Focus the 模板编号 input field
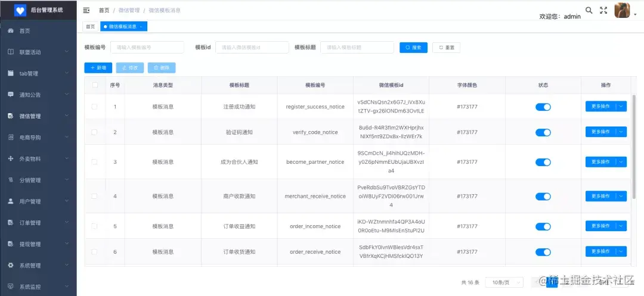Viewport: 644px width, 296px height. click(147, 47)
